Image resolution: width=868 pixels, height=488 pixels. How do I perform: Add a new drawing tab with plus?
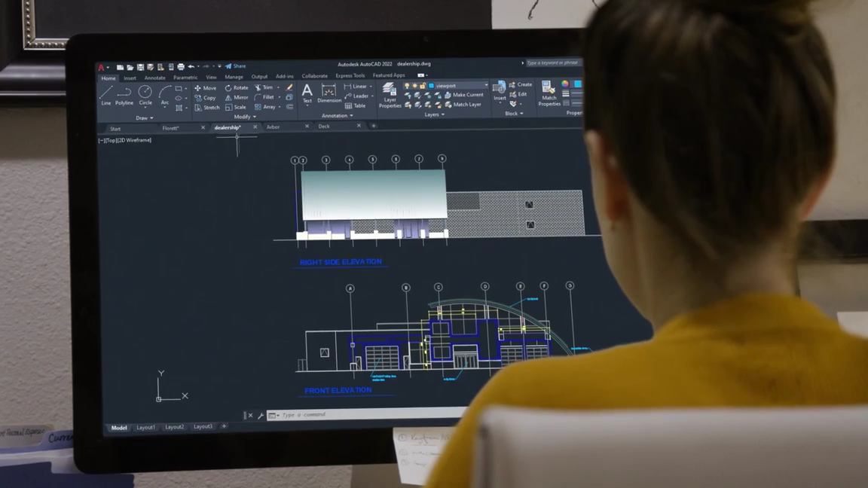(374, 126)
